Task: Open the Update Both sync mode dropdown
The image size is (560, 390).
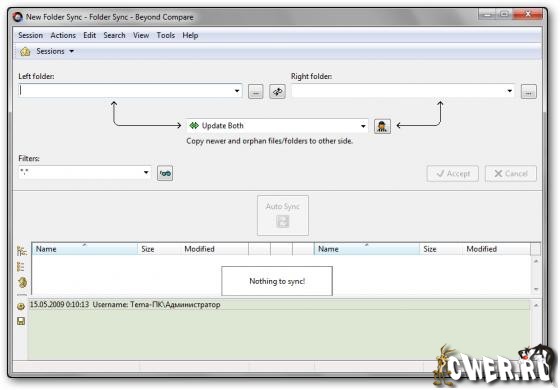Action: click(x=363, y=126)
